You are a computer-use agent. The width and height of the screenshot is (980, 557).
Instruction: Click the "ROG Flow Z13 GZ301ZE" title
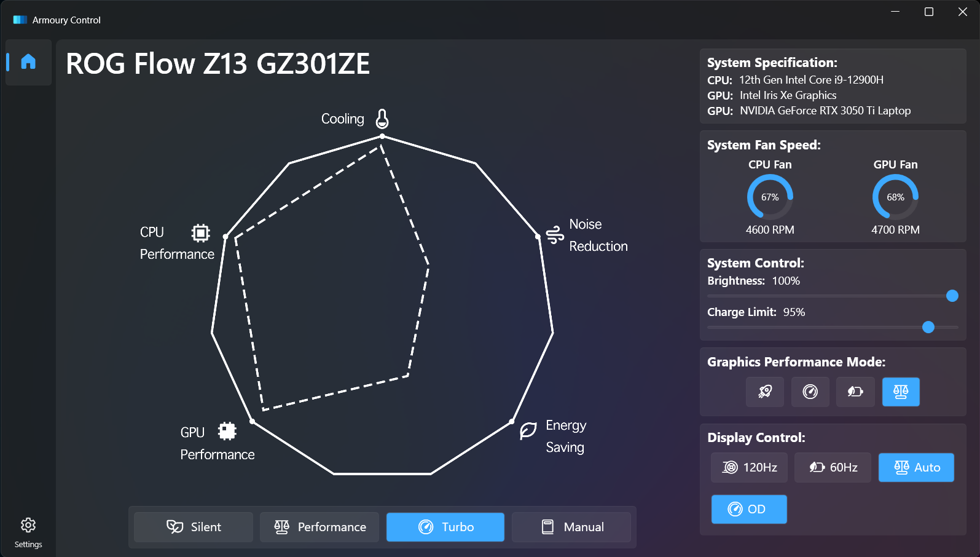(218, 63)
